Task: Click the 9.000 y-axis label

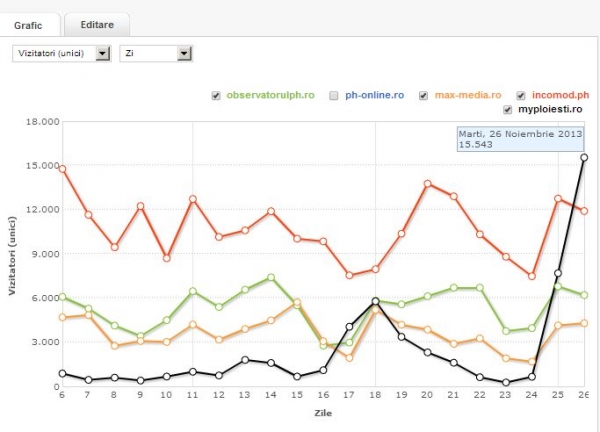Action: point(45,254)
